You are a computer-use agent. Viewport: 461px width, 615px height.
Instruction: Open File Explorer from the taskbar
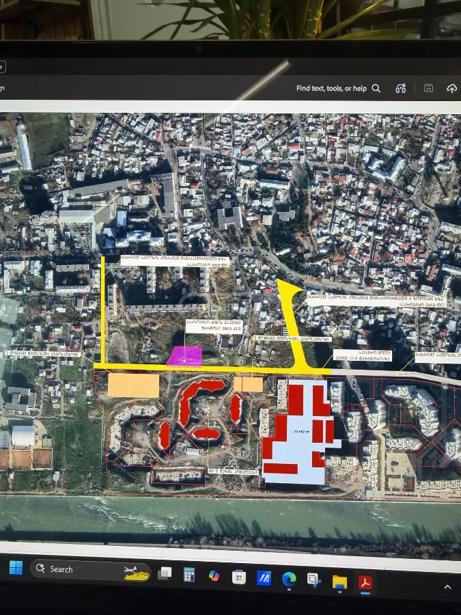(x=339, y=582)
